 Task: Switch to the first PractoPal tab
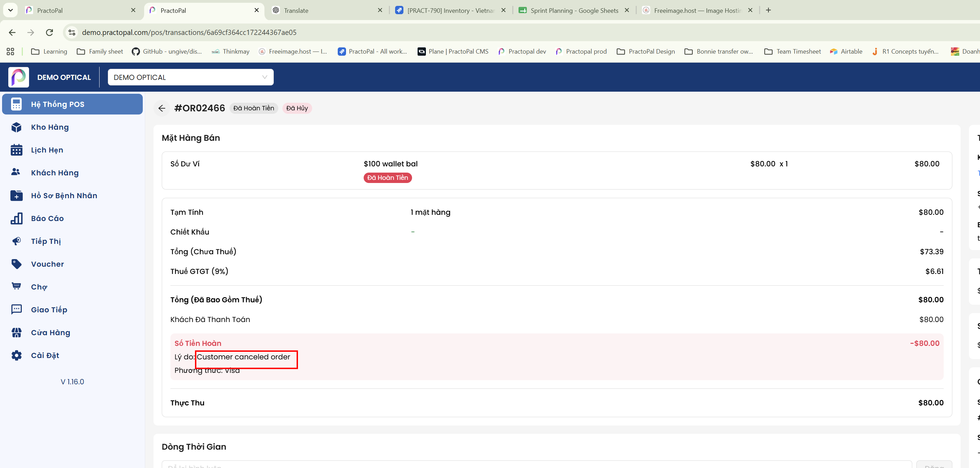[81, 10]
